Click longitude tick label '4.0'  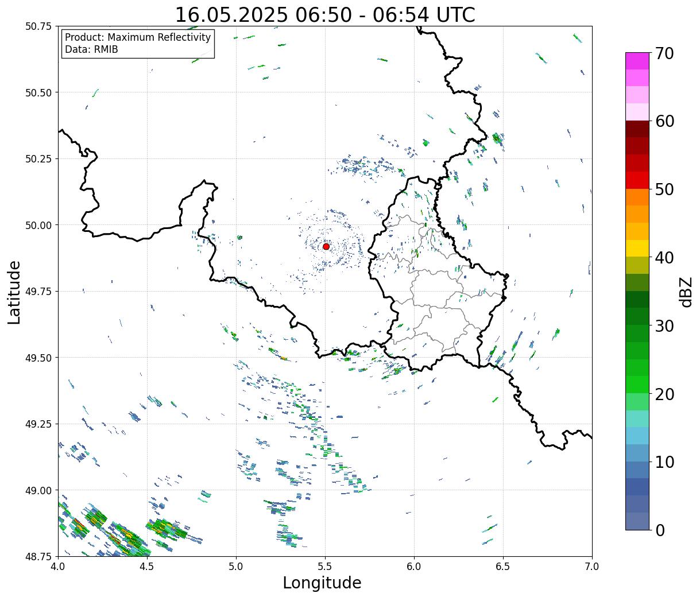[x=58, y=567]
